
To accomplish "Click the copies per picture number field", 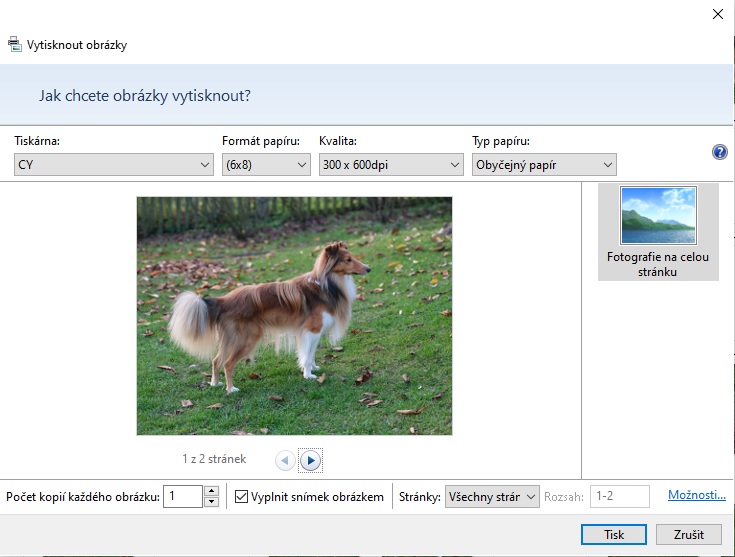I will (183, 496).
